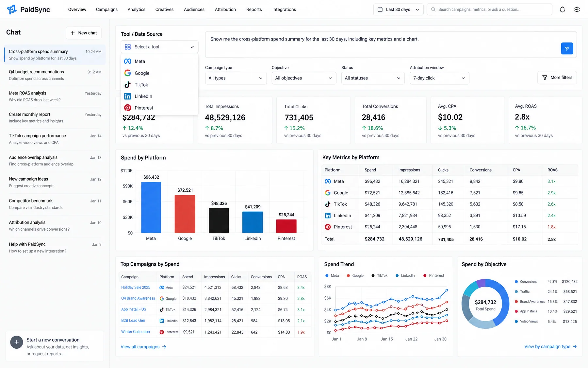Screen dimensions: 588x368
Task: Focus the search campaigns input field
Action: tap(489, 9)
